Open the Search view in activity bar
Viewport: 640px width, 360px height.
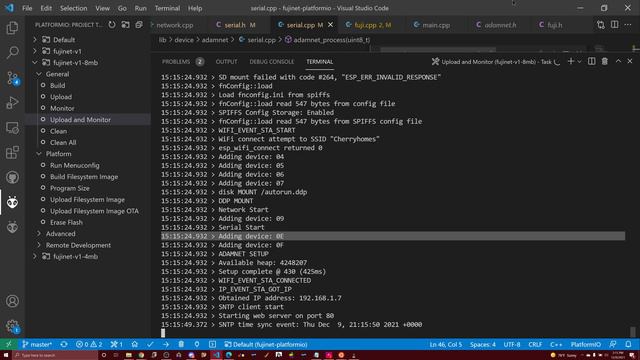tap(12, 52)
